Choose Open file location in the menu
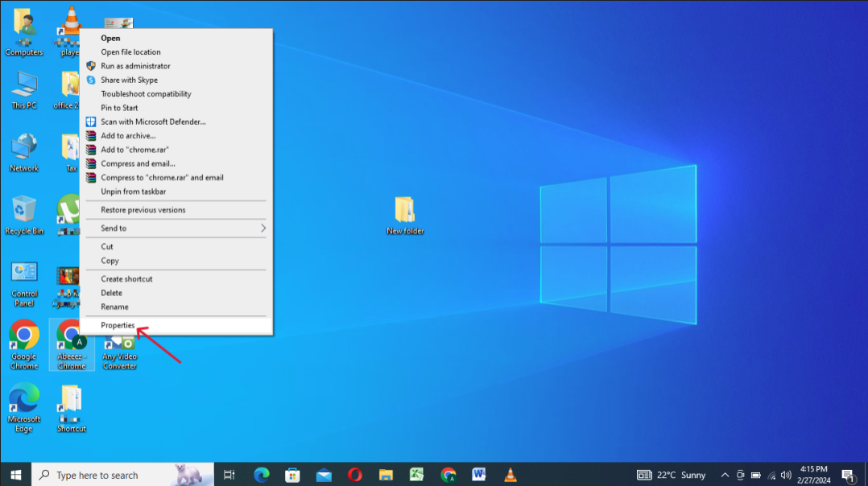This screenshot has height=486, width=868. pyautogui.click(x=129, y=51)
